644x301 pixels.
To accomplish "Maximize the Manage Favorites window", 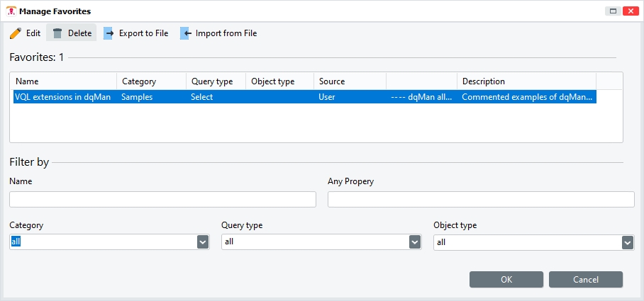I will (613, 11).
